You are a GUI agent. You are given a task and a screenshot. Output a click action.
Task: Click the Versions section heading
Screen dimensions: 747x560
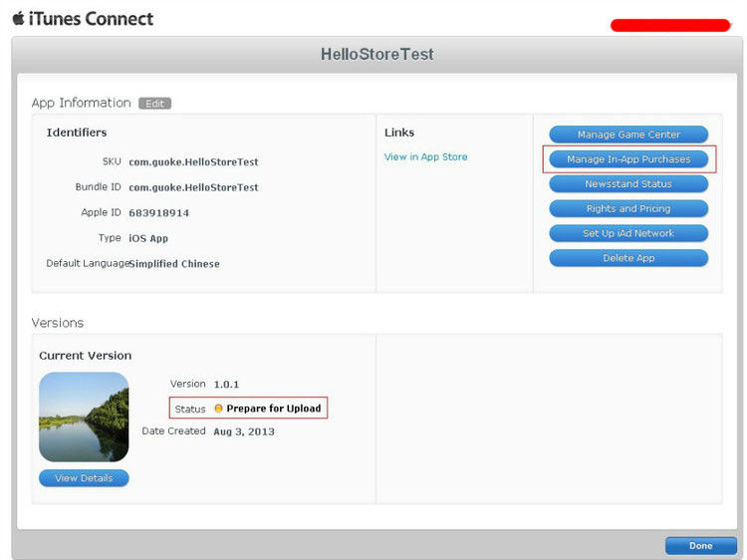[x=58, y=323]
